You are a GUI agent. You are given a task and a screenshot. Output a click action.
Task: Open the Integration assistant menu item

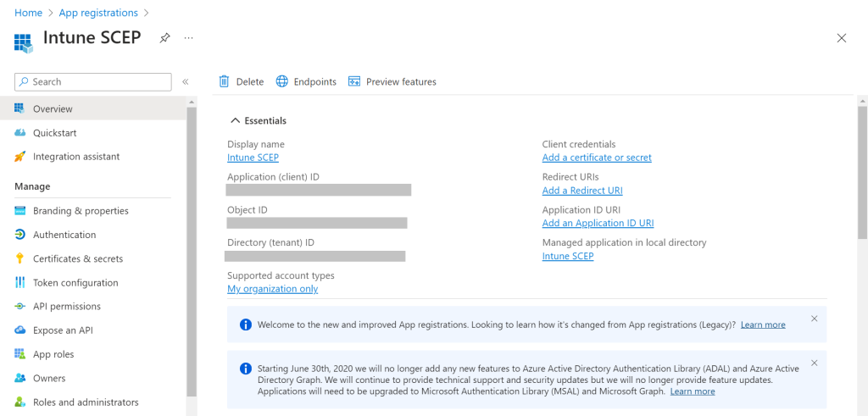(93, 157)
